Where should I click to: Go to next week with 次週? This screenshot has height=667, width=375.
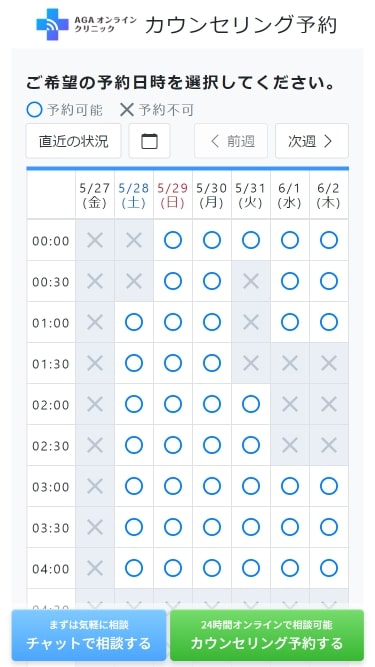click(x=312, y=141)
